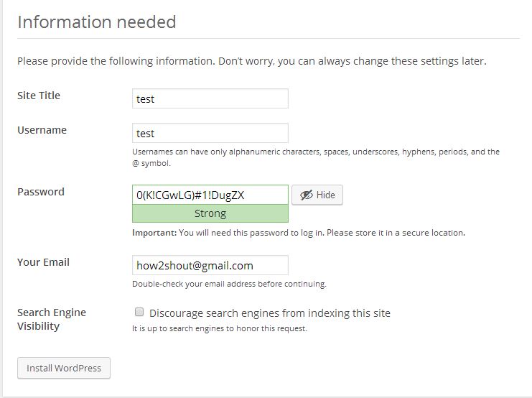Click the crossed-out eye icon beside Hide

(x=307, y=195)
